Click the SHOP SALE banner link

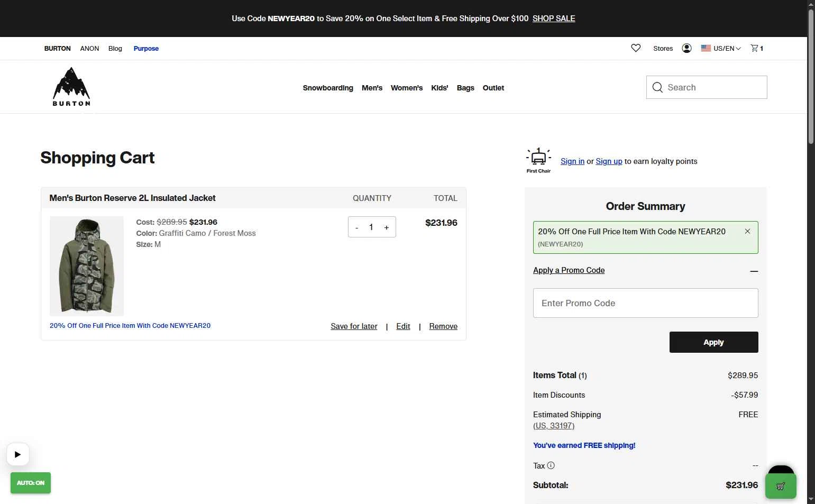[x=554, y=19]
